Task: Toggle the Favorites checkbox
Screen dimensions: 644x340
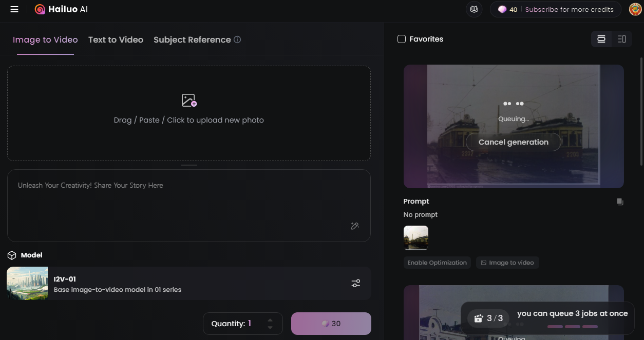Action: (x=402, y=39)
